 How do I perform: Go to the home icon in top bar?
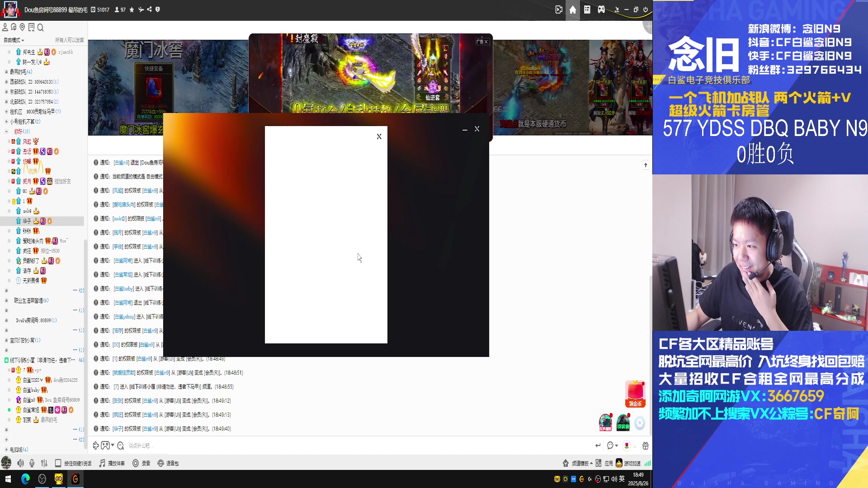pyautogui.click(x=573, y=9)
